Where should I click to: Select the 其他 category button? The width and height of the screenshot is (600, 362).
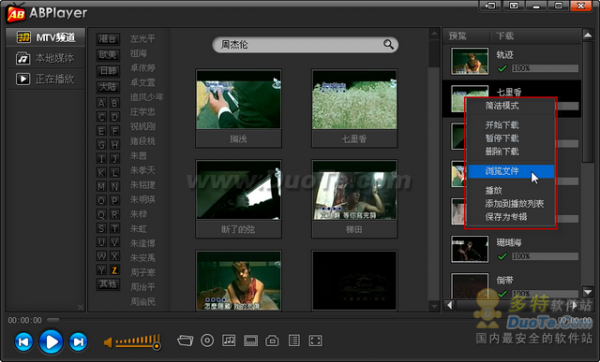click(108, 284)
